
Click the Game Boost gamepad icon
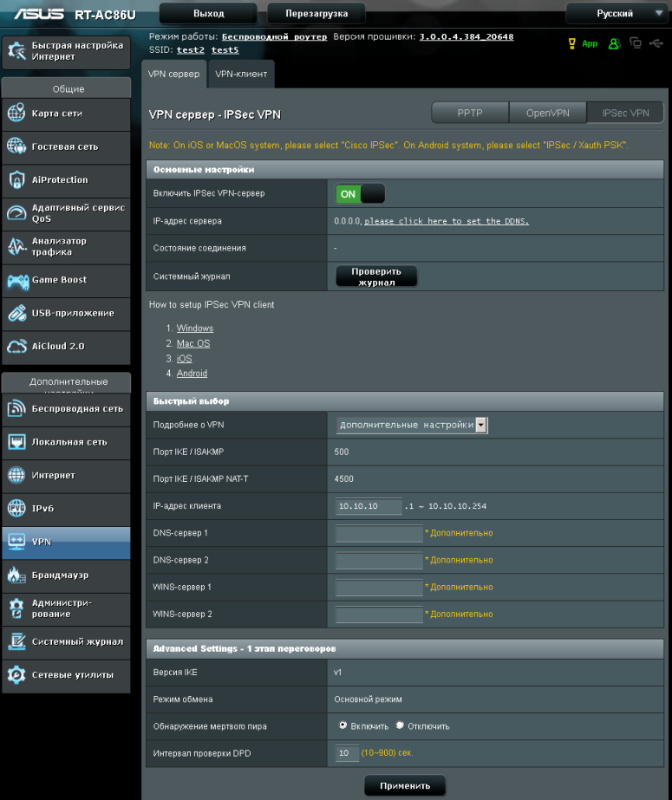[17, 280]
